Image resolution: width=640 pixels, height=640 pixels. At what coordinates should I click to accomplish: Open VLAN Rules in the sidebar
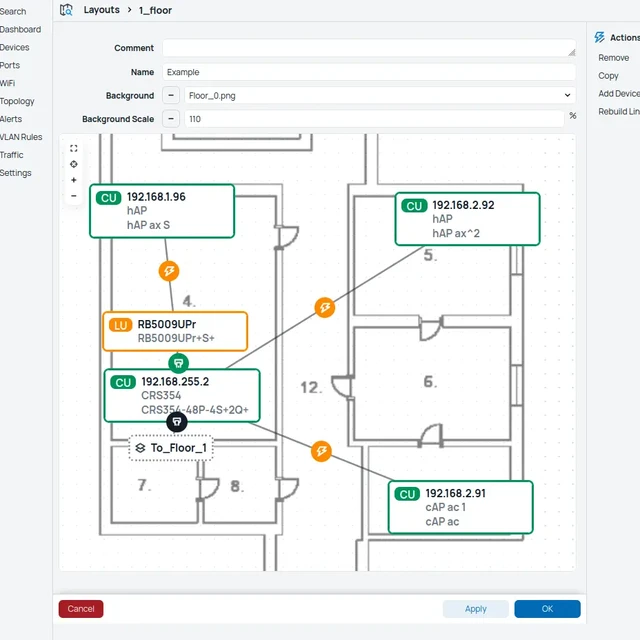point(21,137)
